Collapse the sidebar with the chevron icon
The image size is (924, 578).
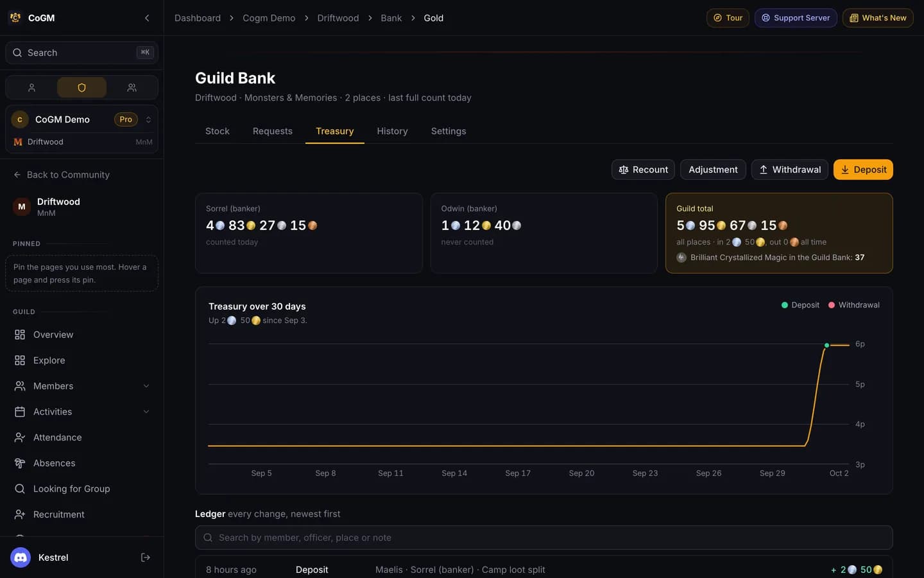tap(147, 18)
